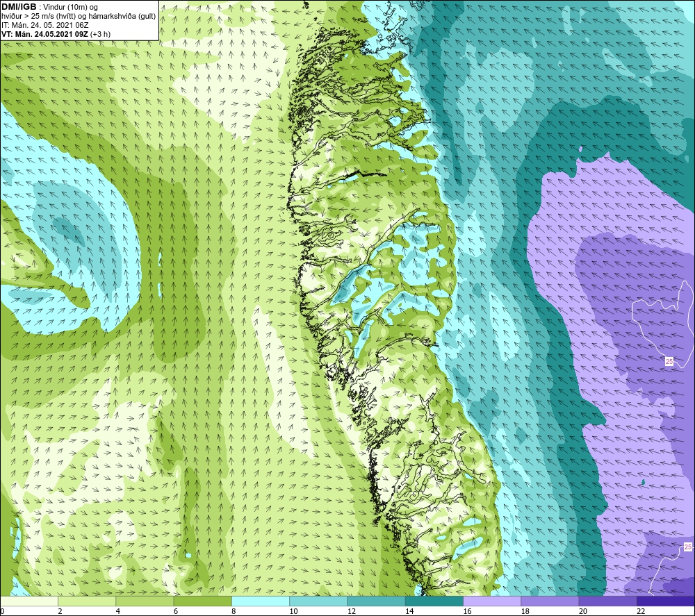The image size is (695, 616).
Task: Click the '6' scale value
Action: (x=176, y=611)
